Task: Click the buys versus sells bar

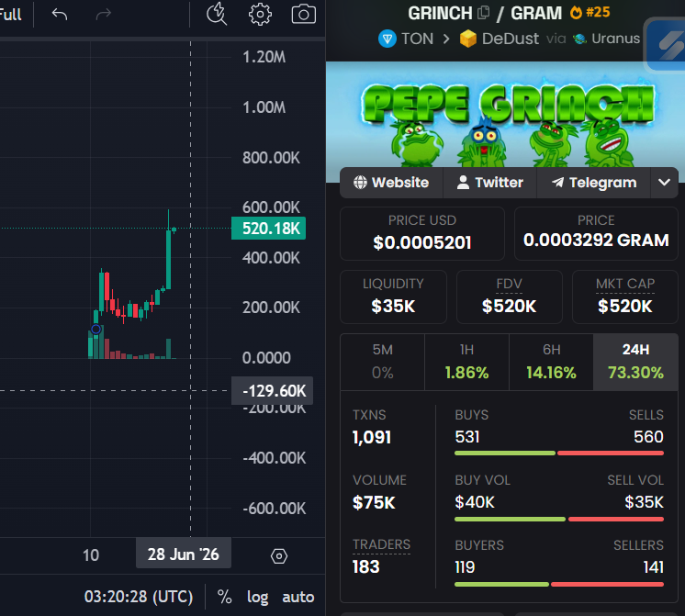Action: coord(559,453)
